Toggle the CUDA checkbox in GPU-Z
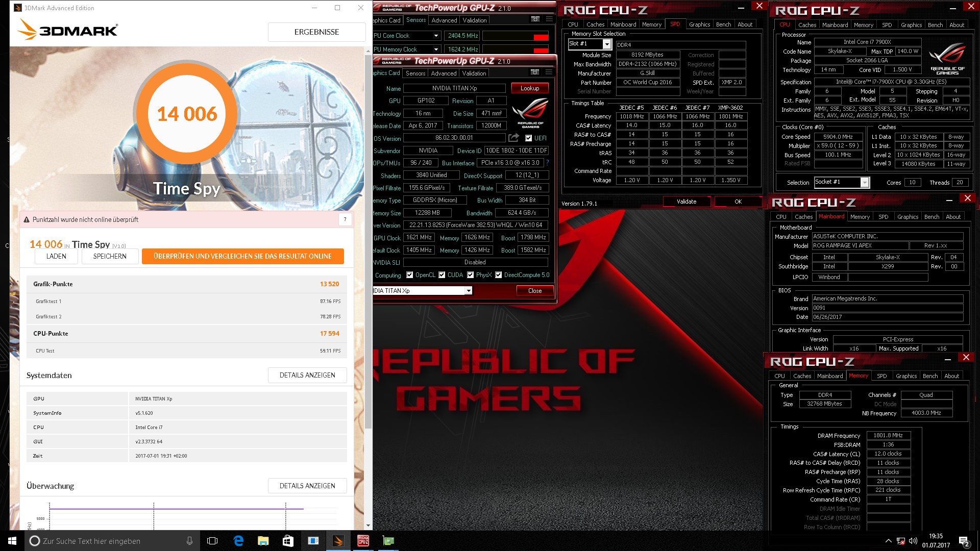The image size is (980, 551). coord(442,275)
